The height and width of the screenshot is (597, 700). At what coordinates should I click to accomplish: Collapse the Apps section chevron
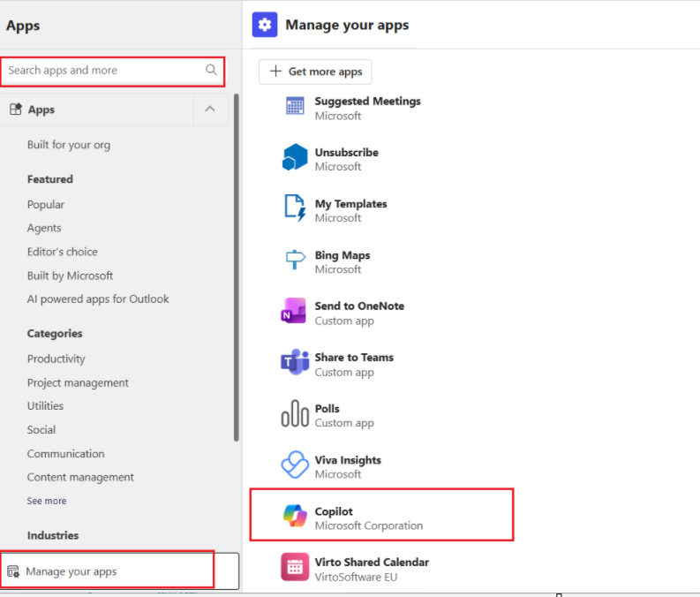point(210,109)
